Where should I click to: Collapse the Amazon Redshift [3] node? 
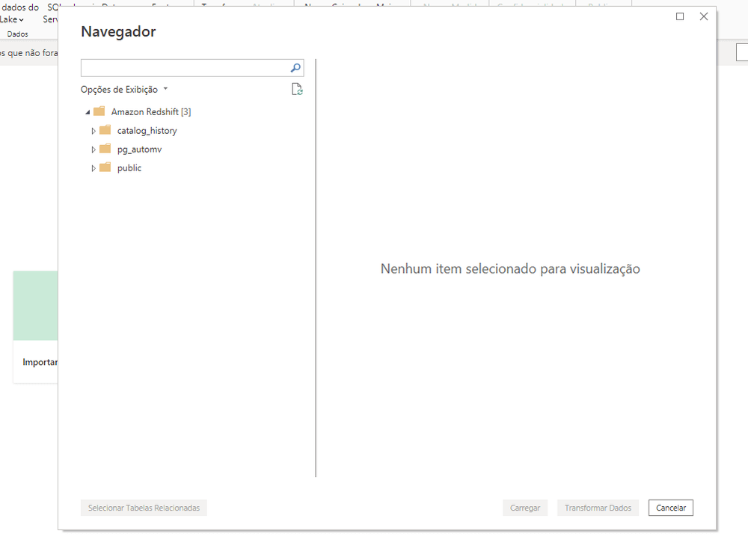(86, 111)
